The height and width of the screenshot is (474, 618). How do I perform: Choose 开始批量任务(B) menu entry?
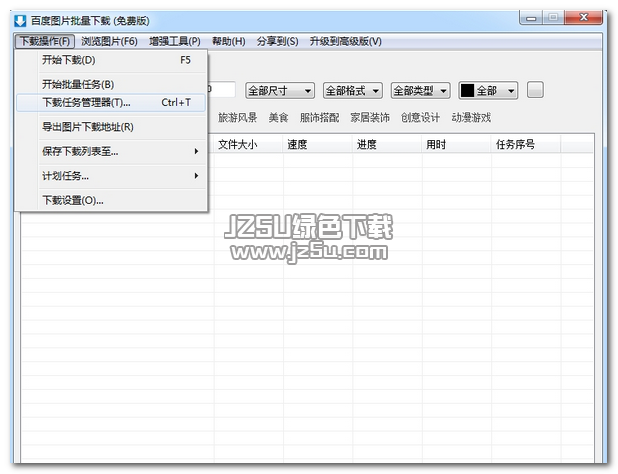111,84
